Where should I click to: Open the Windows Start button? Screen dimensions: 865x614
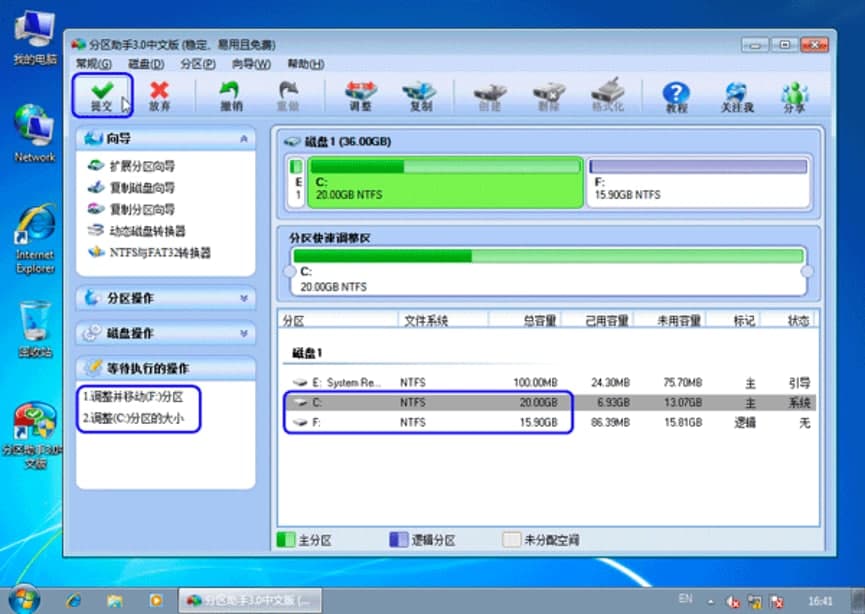point(23,600)
